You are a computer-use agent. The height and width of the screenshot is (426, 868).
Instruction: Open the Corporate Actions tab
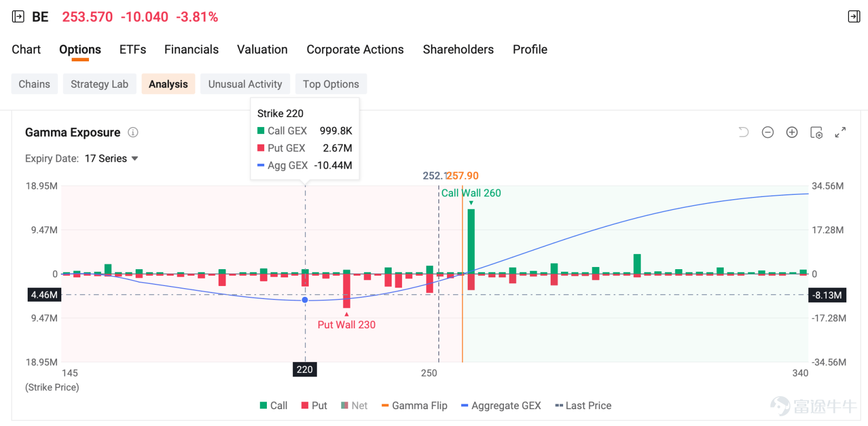pos(355,49)
